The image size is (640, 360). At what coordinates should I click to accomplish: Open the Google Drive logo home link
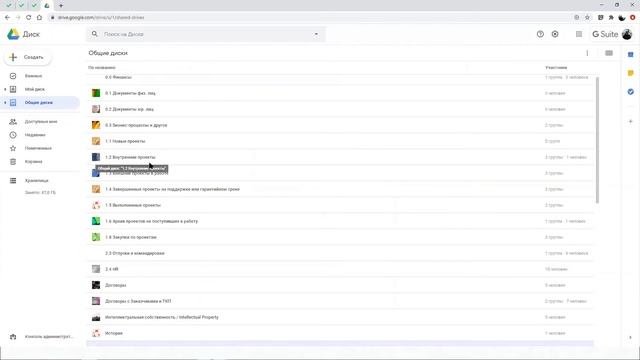pos(23,34)
